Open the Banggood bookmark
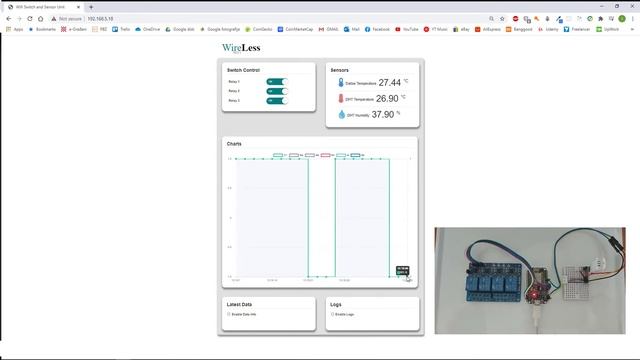This screenshot has width=640, height=360. (x=519, y=29)
